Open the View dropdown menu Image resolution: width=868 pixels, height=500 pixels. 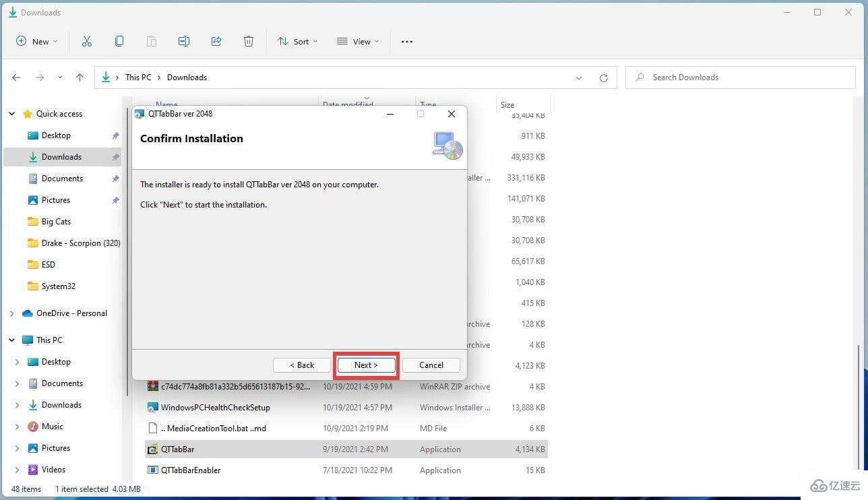pos(358,41)
